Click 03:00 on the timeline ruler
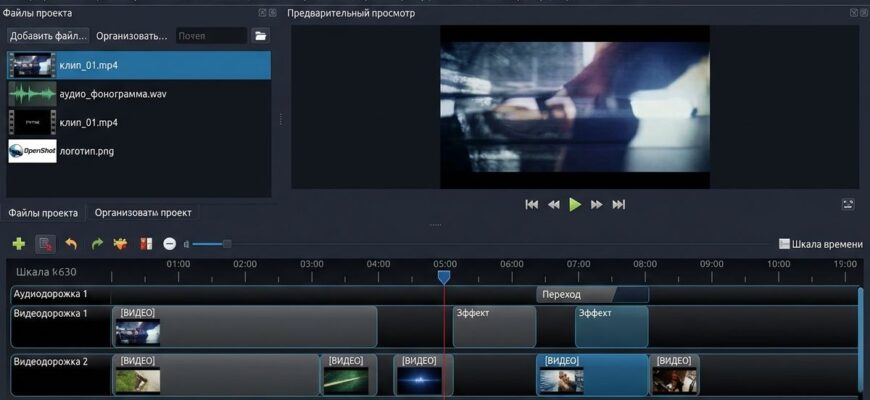 click(312, 264)
